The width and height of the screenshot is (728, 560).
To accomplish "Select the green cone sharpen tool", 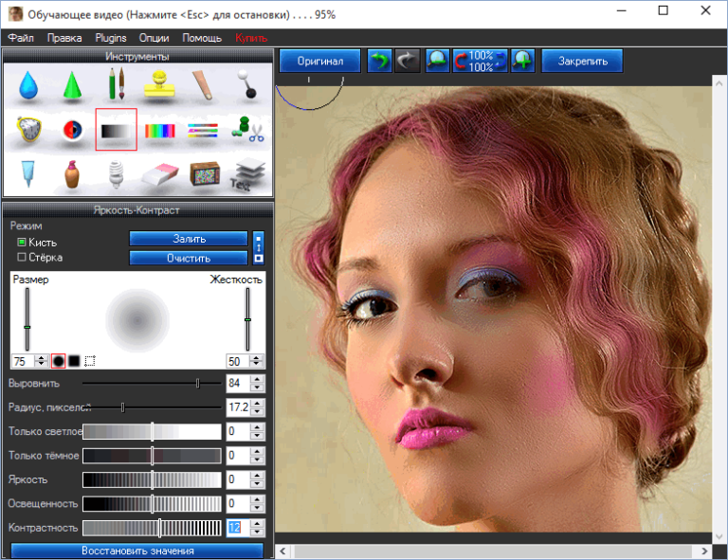I will click(72, 87).
